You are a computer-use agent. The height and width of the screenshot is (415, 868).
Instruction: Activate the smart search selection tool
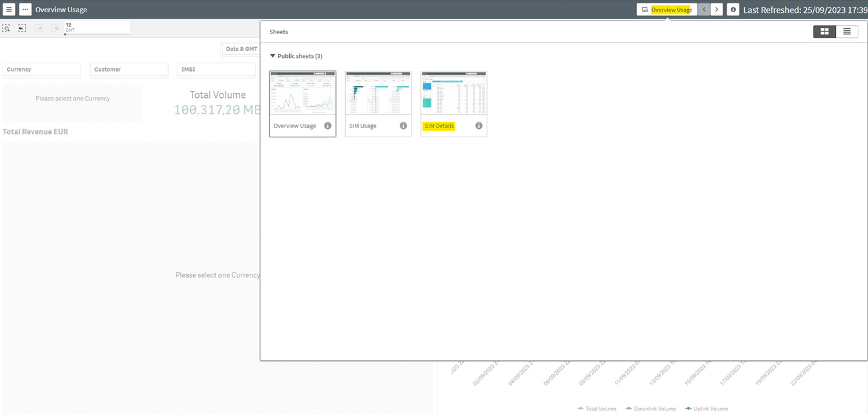6,28
